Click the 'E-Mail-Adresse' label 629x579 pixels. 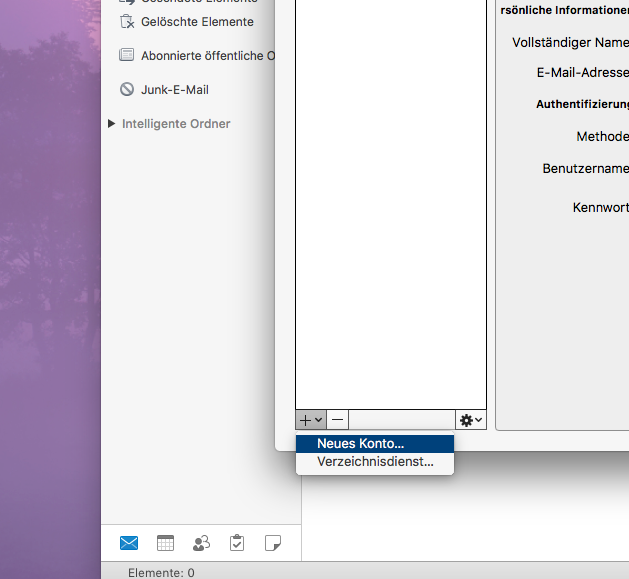coord(582,72)
